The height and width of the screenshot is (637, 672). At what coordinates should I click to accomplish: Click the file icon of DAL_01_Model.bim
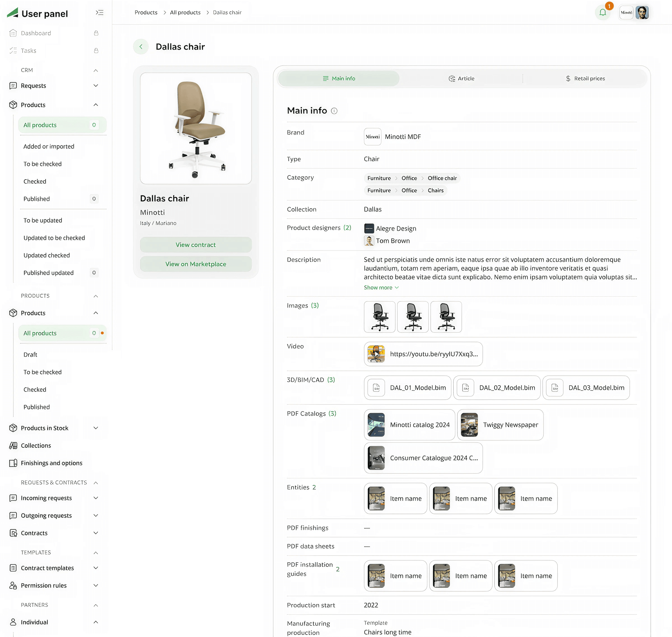click(x=376, y=387)
